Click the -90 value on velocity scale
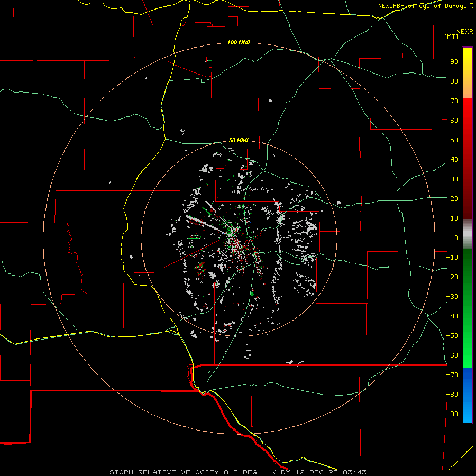476x476 pixels. click(x=452, y=414)
